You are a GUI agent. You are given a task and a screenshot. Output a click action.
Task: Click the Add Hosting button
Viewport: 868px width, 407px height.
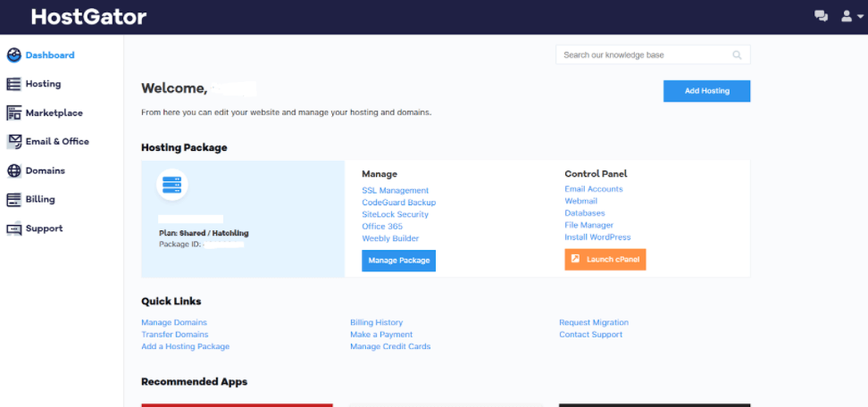point(706,91)
